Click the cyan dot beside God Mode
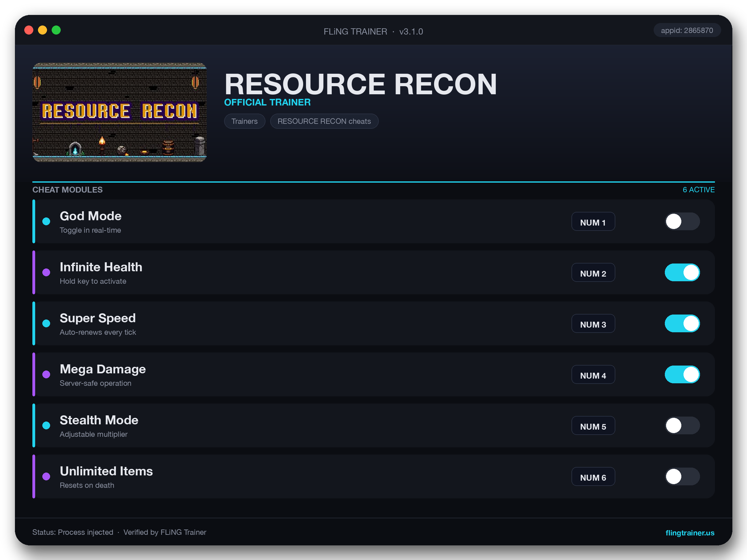The image size is (747, 560). [46, 222]
